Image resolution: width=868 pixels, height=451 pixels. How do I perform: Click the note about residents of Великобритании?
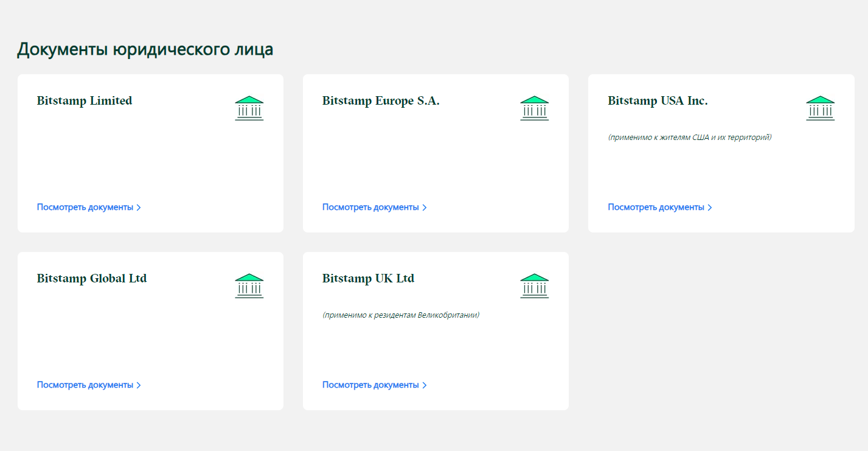tap(401, 315)
